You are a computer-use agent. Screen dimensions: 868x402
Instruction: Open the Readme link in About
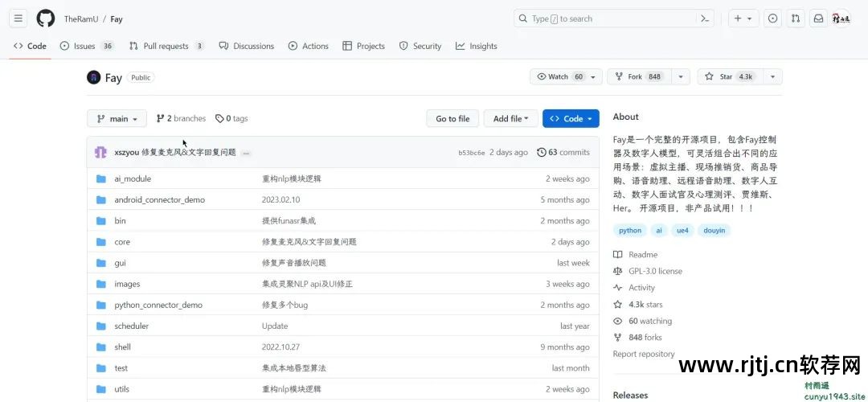point(636,255)
